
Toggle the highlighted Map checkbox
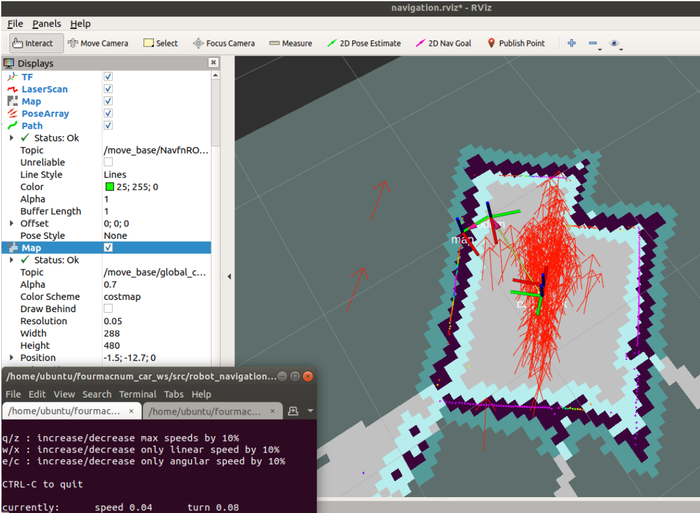(x=108, y=247)
